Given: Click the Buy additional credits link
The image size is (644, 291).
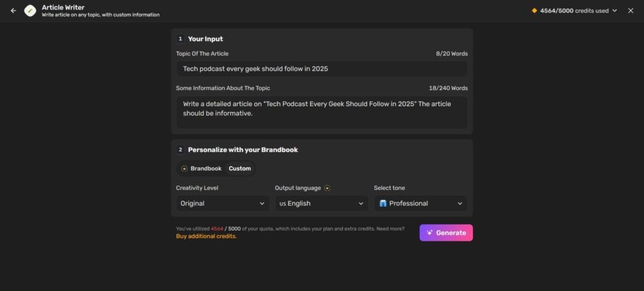Looking at the screenshot, I should [x=206, y=236].
